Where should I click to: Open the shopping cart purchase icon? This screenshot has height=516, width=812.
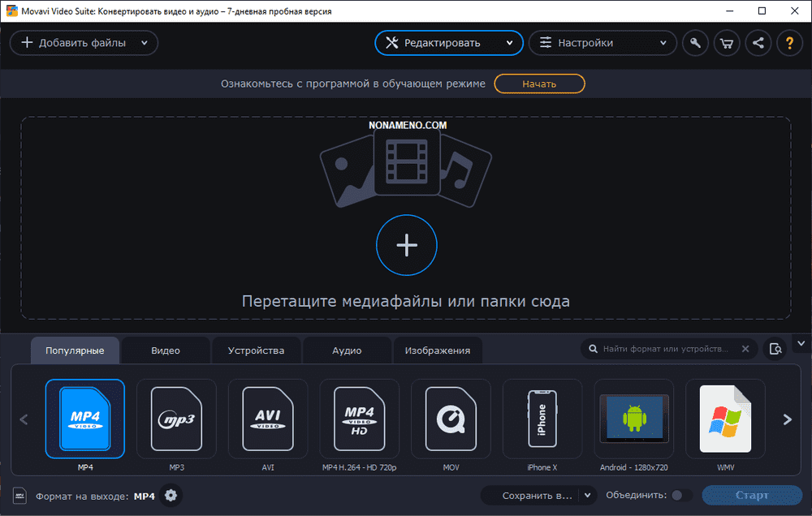pos(727,43)
